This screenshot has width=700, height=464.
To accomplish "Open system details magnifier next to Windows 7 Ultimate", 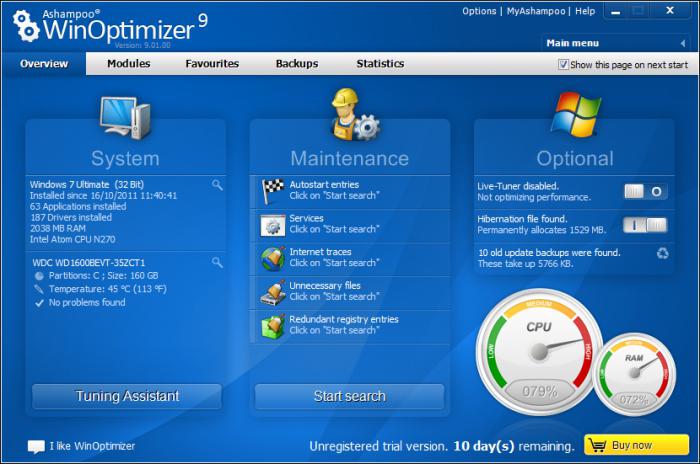I will (x=217, y=185).
